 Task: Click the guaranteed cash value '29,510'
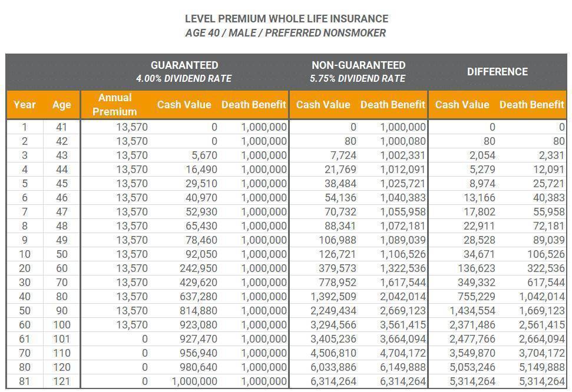[x=201, y=184]
